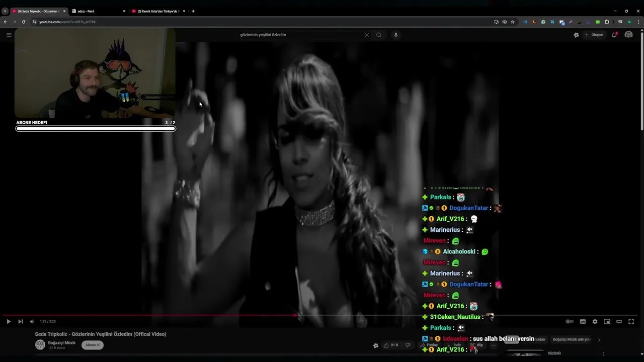Clear the YouTube search text
This screenshot has height=362, width=644.
pos(367,35)
